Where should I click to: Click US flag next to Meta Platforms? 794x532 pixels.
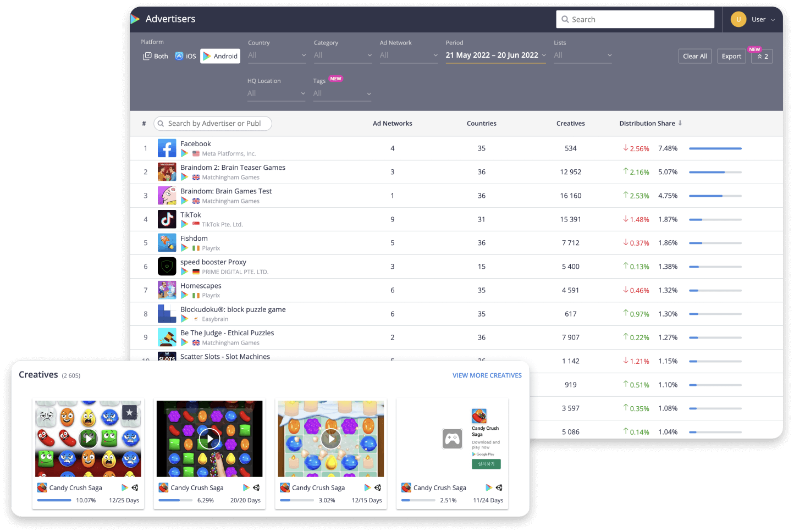click(196, 154)
